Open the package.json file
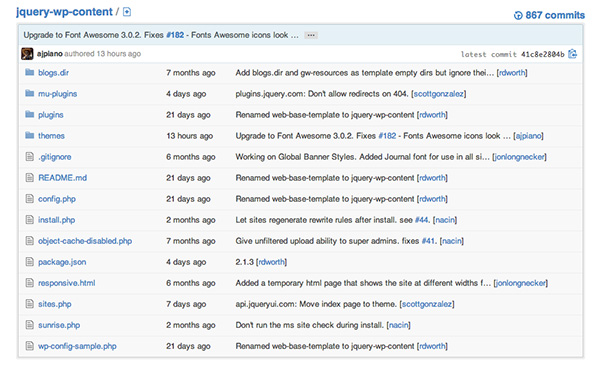 pos(62,262)
